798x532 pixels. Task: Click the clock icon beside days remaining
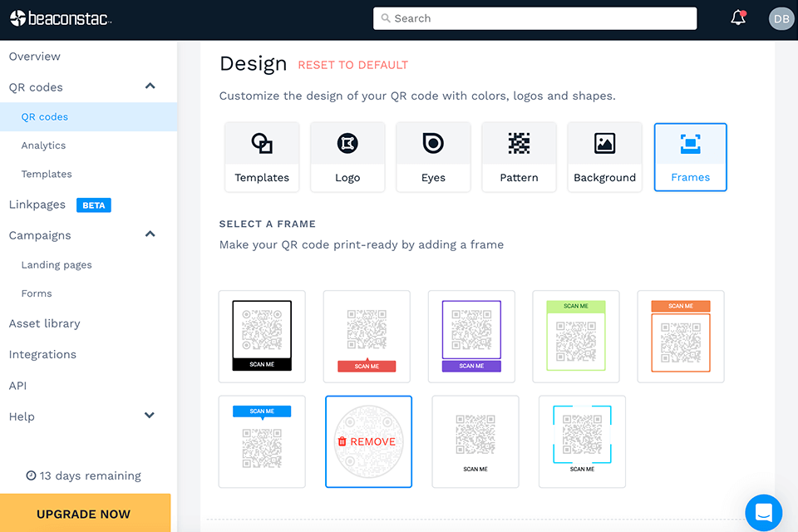tap(31, 475)
